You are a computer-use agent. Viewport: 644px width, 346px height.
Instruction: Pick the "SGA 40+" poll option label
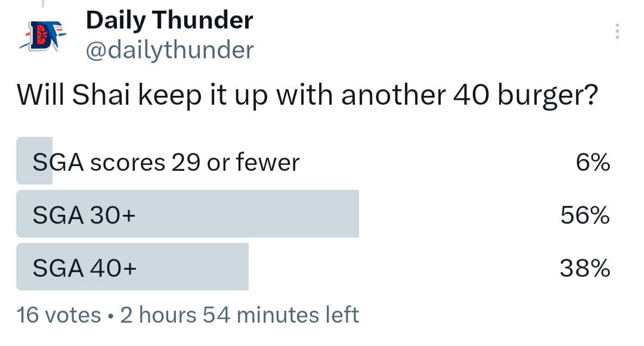click(85, 269)
